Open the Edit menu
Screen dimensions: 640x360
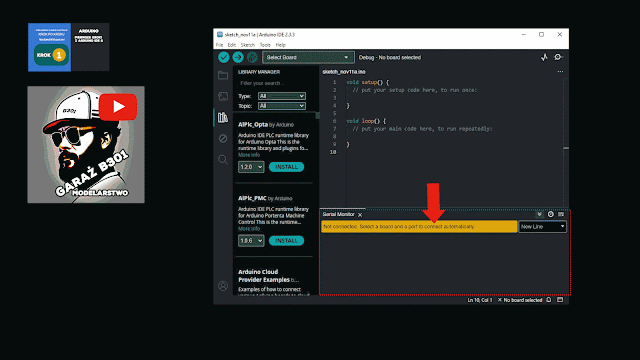pyautogui.click(x=232, y=45)
